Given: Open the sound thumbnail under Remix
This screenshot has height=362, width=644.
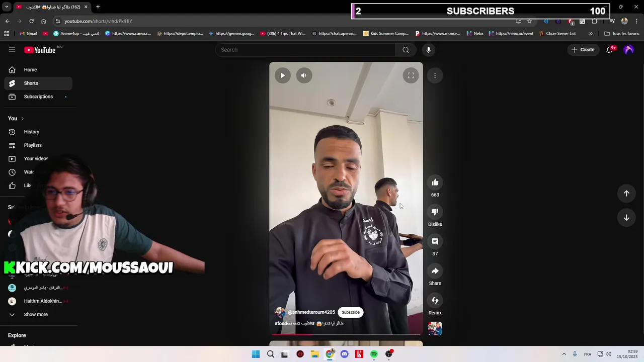Looking at the screenshot, I should [435, 328].
